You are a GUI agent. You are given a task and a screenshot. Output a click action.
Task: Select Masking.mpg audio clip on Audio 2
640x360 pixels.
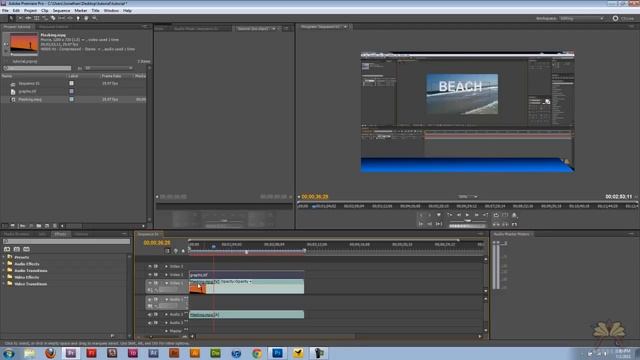(x=247, y=314)
